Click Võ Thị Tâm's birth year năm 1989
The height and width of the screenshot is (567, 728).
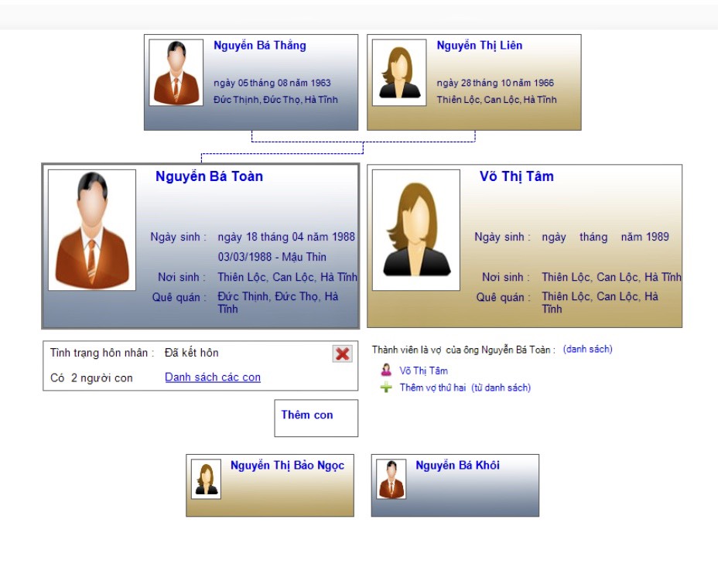point(645,237)
